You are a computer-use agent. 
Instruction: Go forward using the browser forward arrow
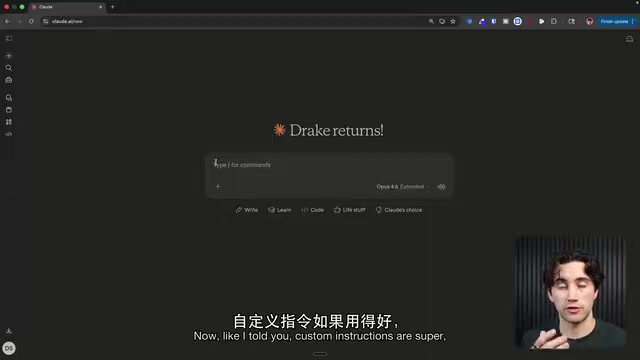19,21
